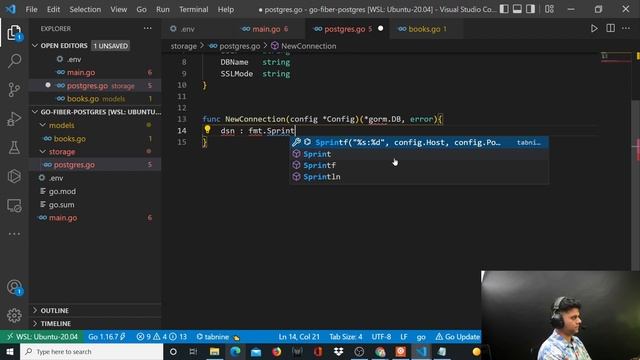The height and width of the screenshot is (360, 640).
Task: Open .env file in project tree
Action: 95,178
